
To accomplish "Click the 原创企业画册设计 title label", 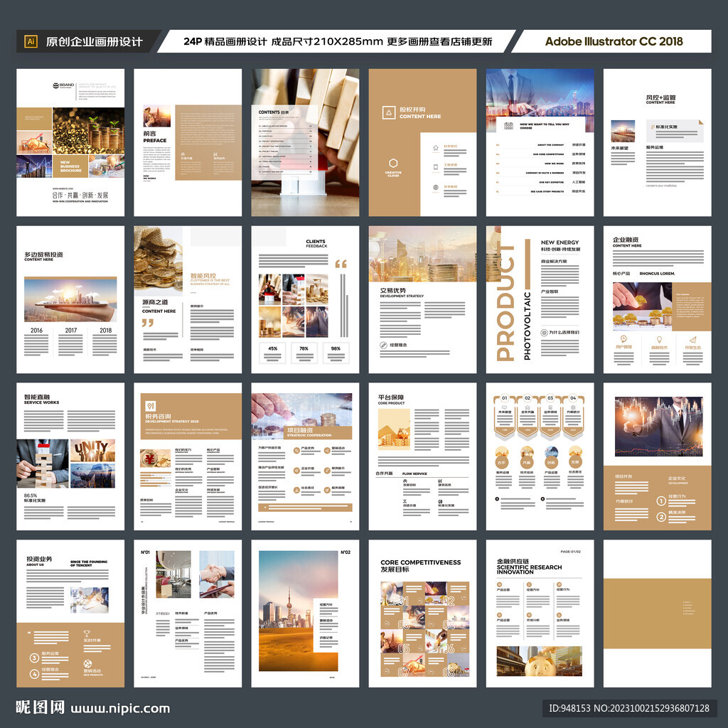I will coord(95,42).
